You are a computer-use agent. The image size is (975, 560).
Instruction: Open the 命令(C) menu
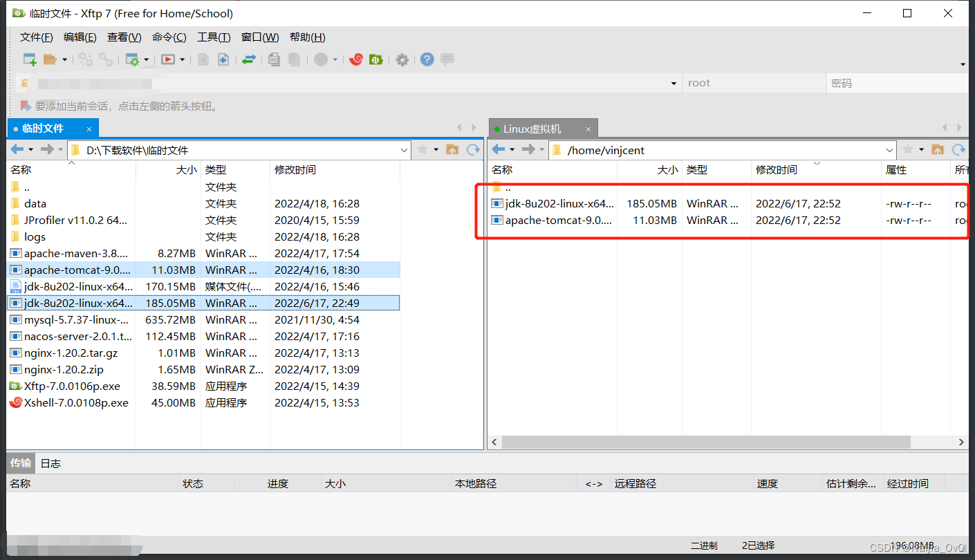coord(169,37)
